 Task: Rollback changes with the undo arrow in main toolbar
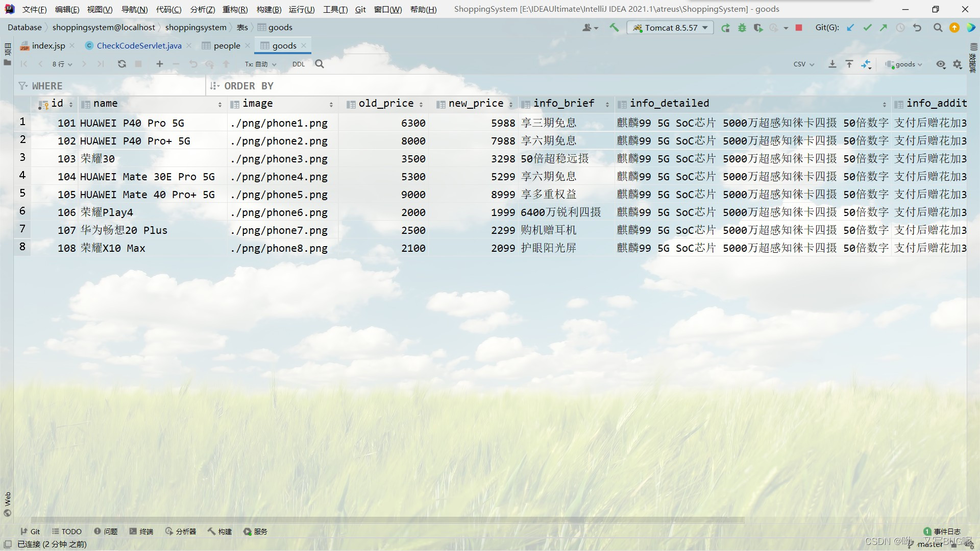point(917,28)
